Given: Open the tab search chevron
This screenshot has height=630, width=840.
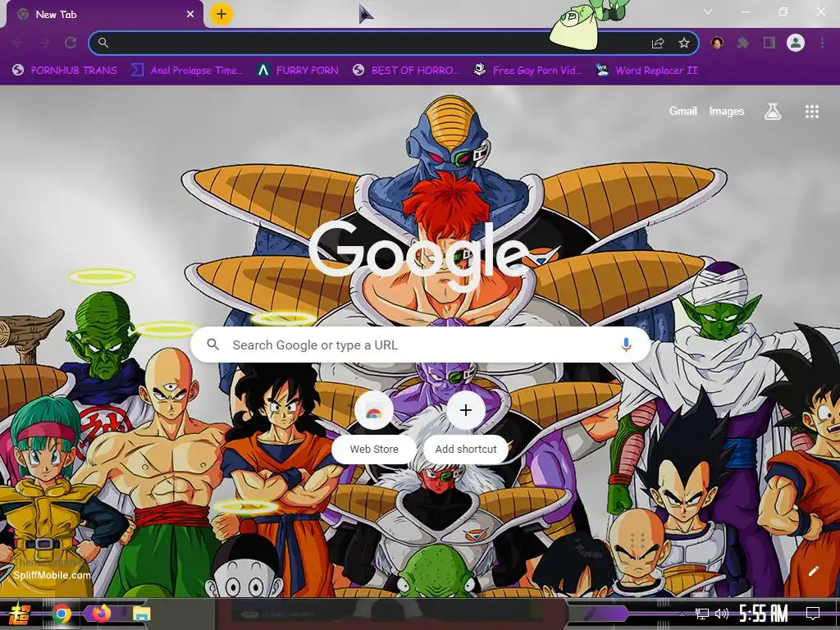Looking at the screenshot, I should [x=708, y=11].
